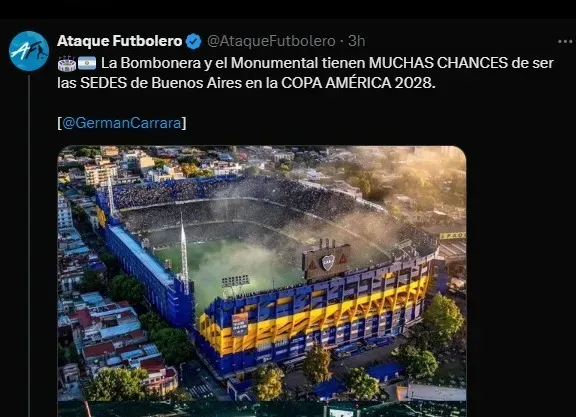Open the La Bombonera stadium photo

[262, 273]
